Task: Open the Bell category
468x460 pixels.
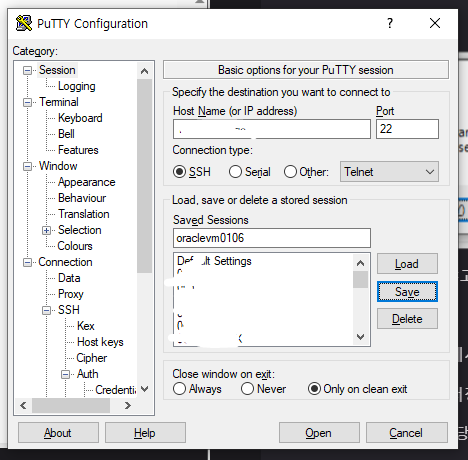Action: pos(66,134)
